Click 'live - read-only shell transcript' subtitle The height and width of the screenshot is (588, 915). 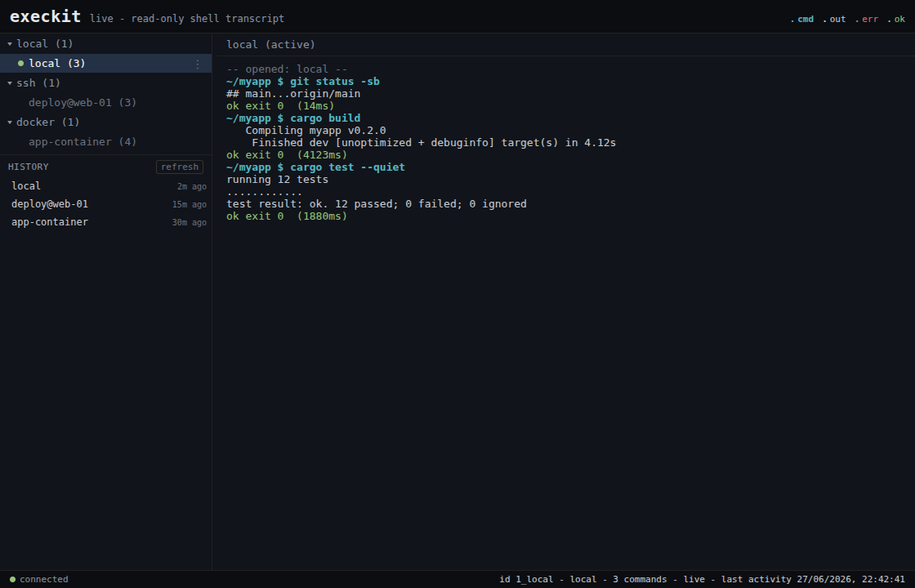point(187,19)
